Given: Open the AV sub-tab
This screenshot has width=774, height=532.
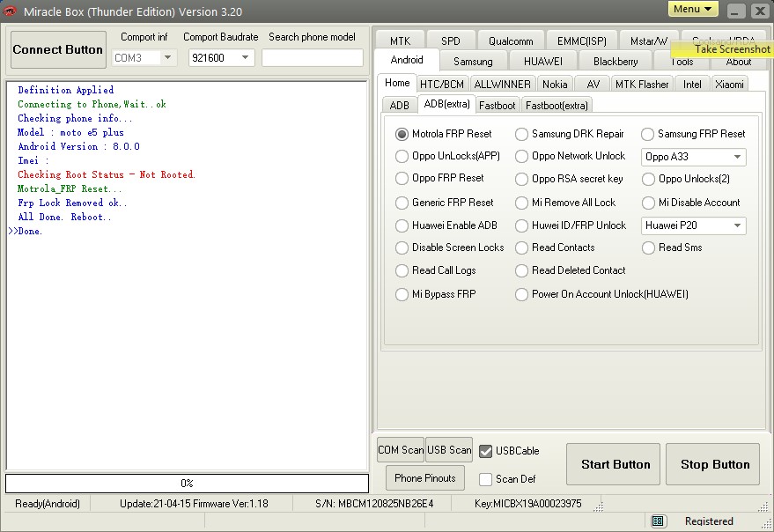Looking at the screenshot, I should (593, 85).
